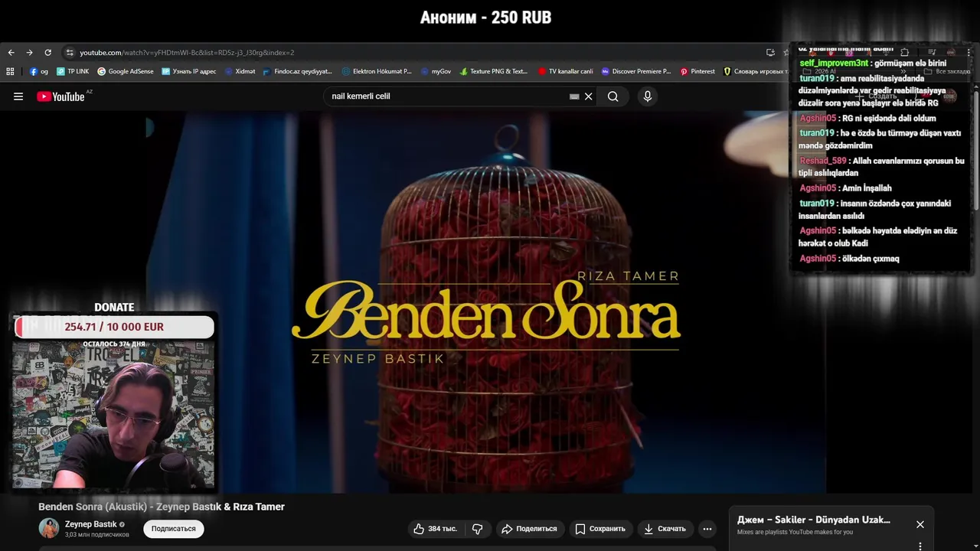
Task: Open the on-screen keyboard icon in search
Action: point(574,96)
